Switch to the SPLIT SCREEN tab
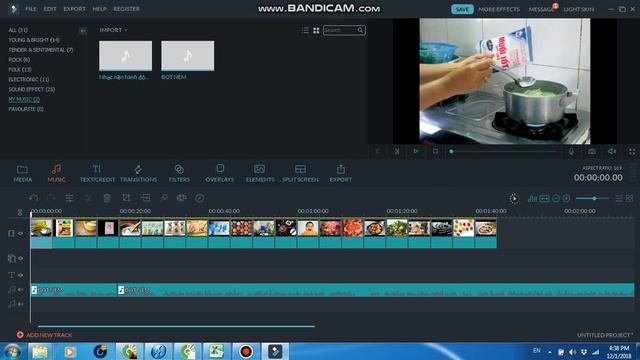Viewport: 640px width, 360px height. tap(300, 173)
